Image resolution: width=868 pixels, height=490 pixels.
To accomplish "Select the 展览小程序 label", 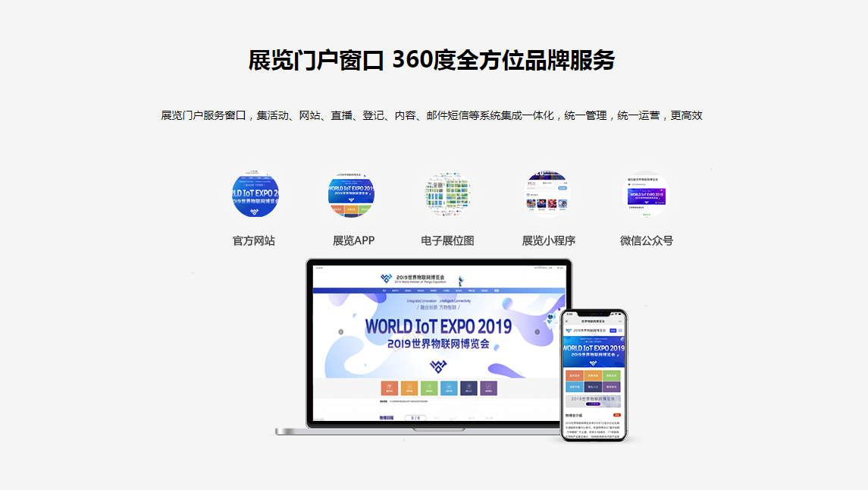I will click(x=549, y=241).
